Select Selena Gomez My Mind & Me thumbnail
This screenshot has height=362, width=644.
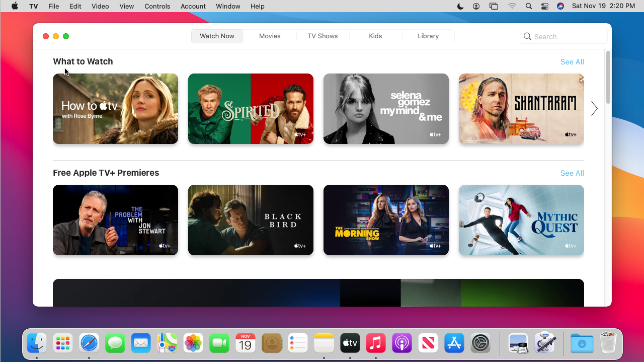[x=386, y=109]
